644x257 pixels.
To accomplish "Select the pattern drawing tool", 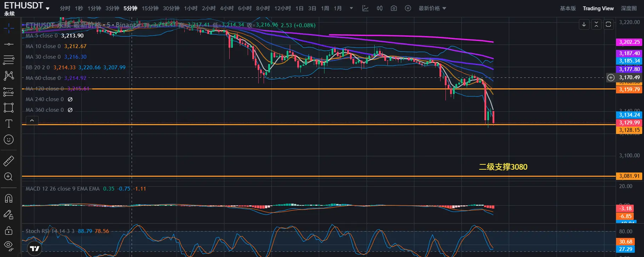I will point(9,76).
